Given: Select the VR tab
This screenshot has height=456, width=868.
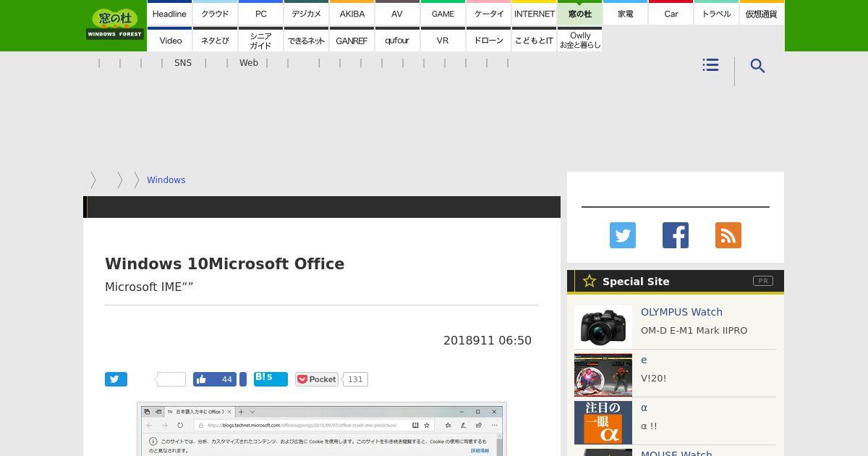Looking at the screenshot, I should (443, 40).
